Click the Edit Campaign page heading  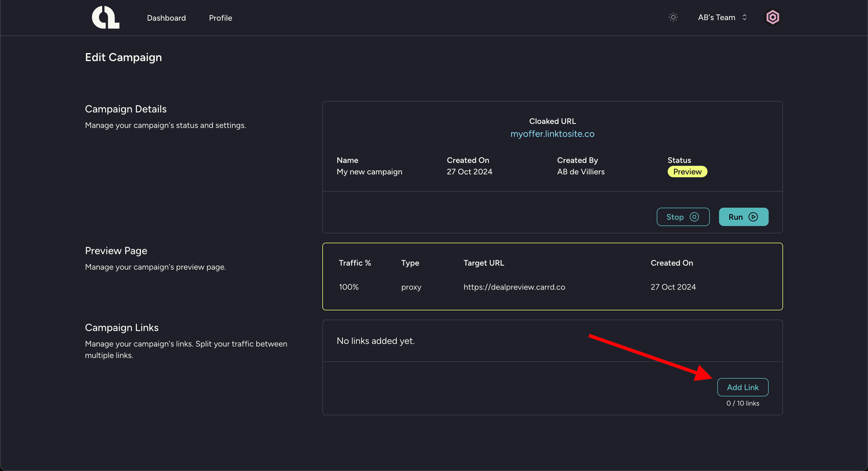pyautogui.click(x=123, y=57)
